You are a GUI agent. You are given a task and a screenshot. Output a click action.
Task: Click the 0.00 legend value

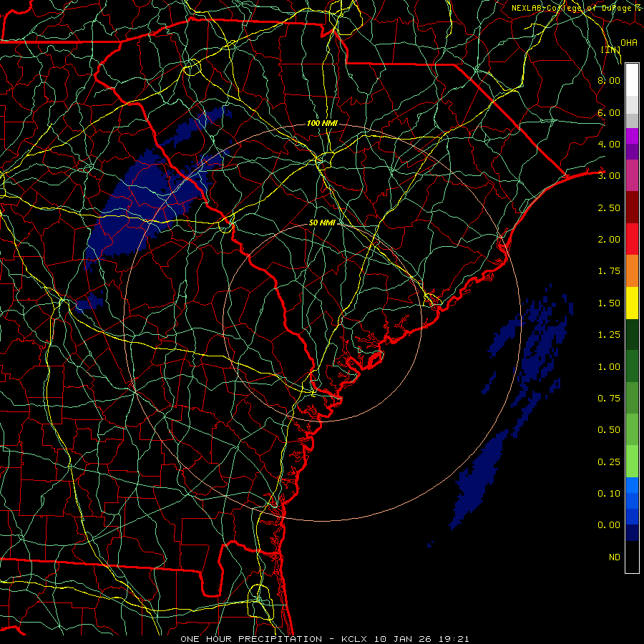[x=609, y=525]
